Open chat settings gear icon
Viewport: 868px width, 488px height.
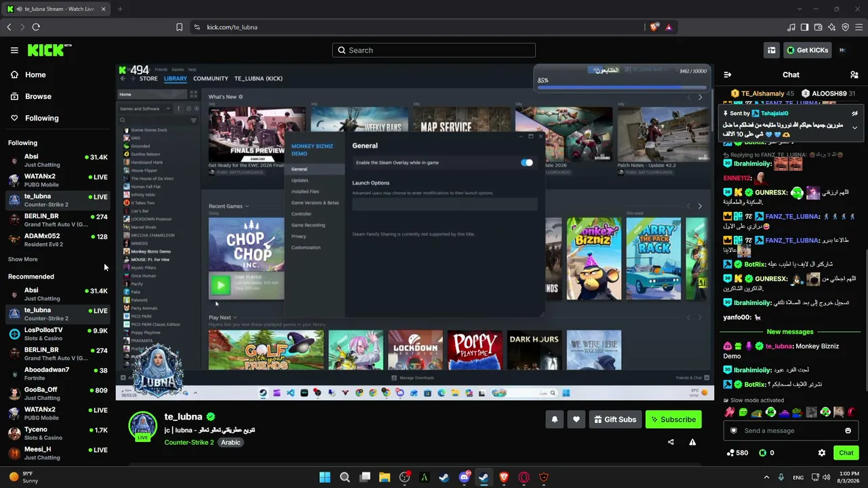pyautogui.click(x=822, y=453)
